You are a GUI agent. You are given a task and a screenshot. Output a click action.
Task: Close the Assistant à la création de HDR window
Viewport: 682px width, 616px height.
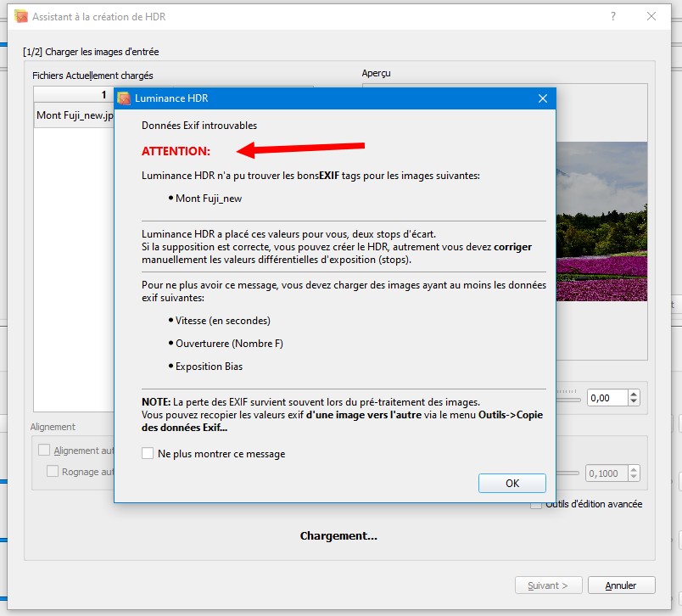(651, 16)
